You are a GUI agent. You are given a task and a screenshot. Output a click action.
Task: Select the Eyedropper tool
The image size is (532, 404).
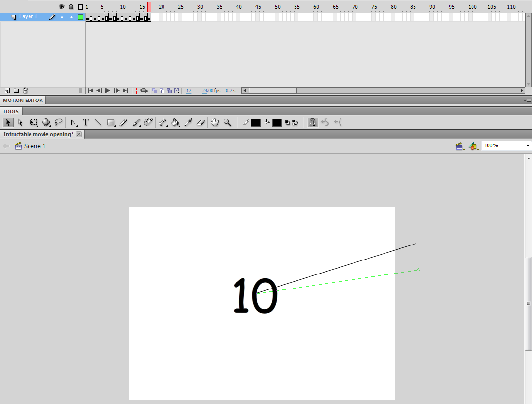coord(188,122)
